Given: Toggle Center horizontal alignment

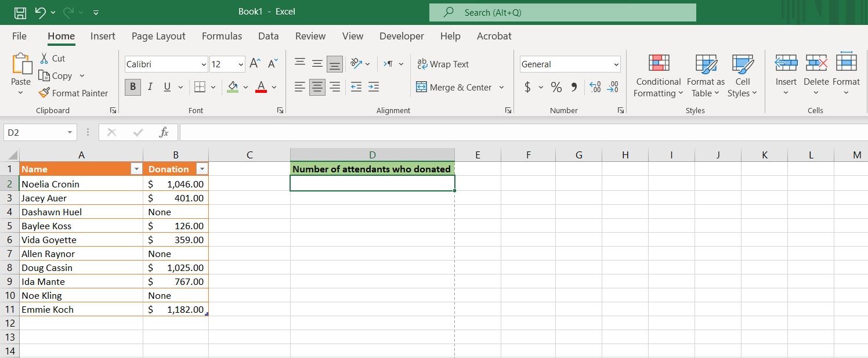Looking at the screenshot, I should tap(317, 87).
